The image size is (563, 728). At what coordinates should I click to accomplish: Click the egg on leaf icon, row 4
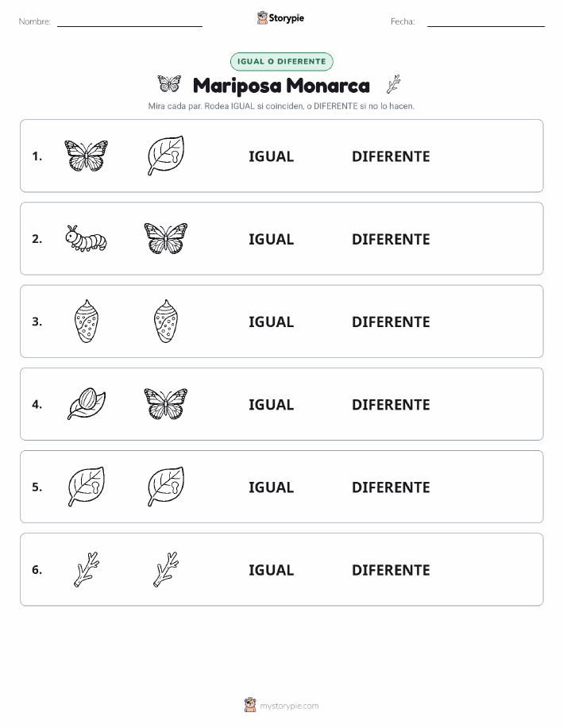pos(87,404)
